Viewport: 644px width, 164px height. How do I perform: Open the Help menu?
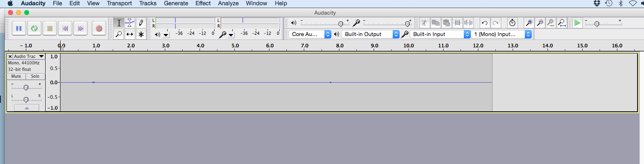pyautogui.click(x=281, y=3)
